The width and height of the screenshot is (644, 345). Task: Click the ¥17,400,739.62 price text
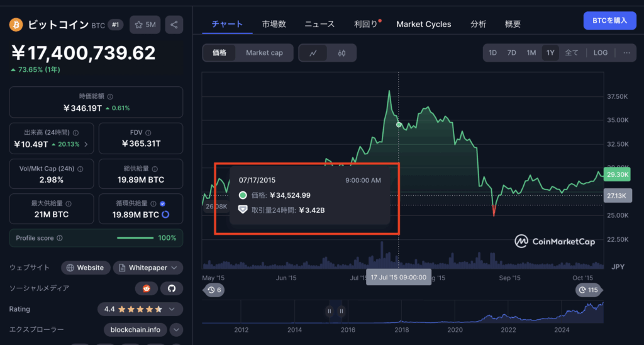84,53
